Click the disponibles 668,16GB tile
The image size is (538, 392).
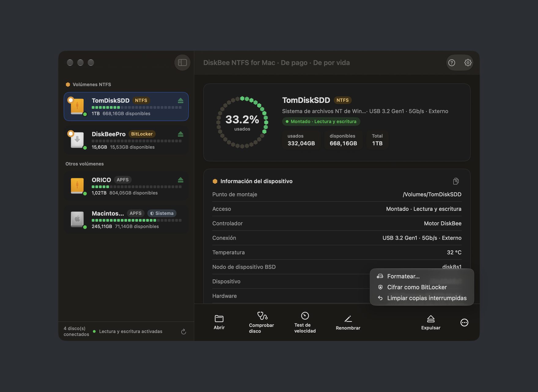point(343,140)
